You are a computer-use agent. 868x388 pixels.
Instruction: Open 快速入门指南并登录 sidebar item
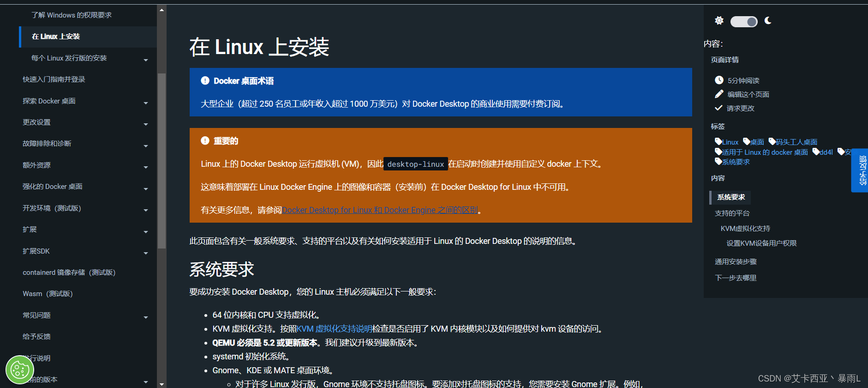click(54, 79)
